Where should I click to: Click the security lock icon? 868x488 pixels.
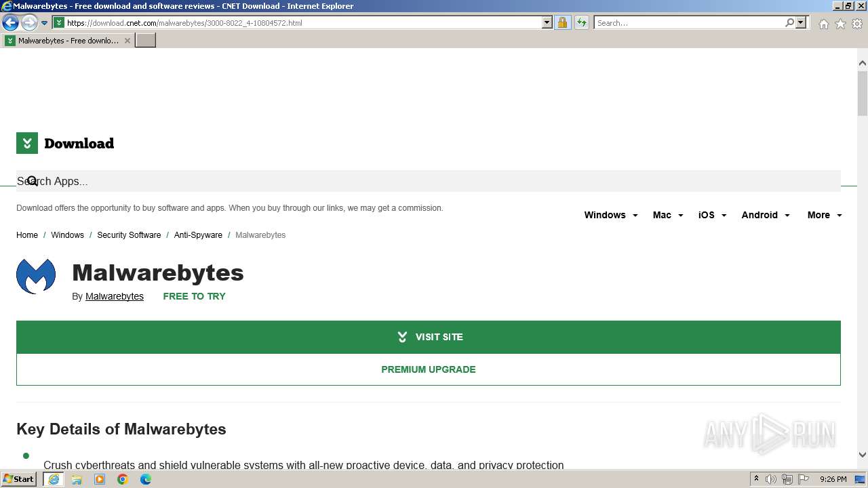[x=562, y=22]
